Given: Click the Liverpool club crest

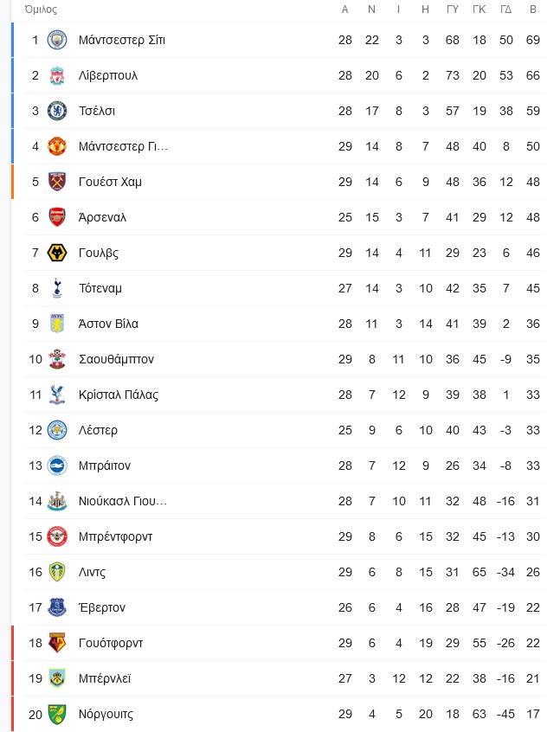Looking at the screenshot, I should click(x=57, y=75).
